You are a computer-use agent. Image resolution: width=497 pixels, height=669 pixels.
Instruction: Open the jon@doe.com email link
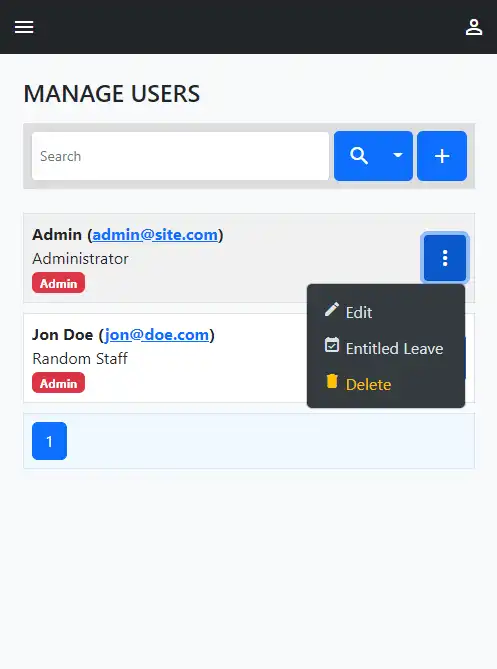point(156,335)
